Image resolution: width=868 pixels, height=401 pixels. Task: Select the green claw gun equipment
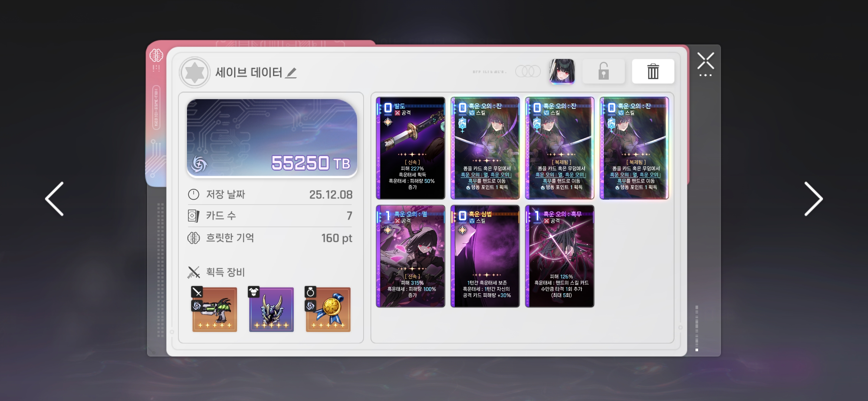[x=214, y=309]
